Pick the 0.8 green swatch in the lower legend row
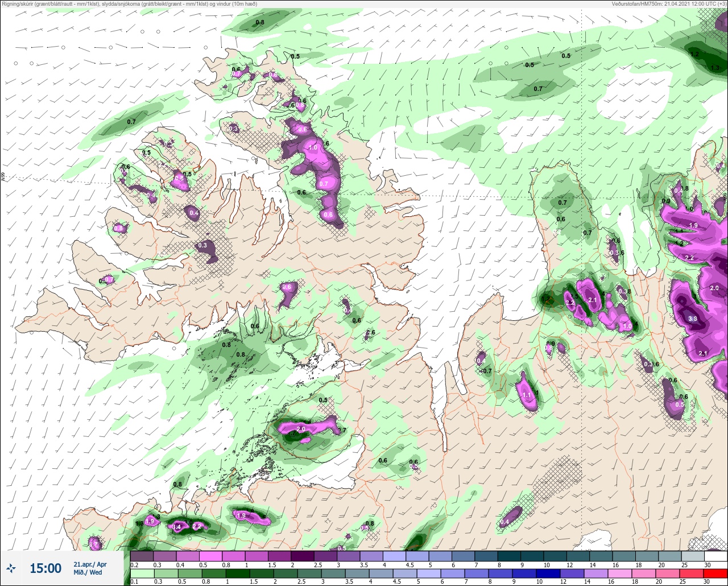728x586 pixels. coord(214,573)
